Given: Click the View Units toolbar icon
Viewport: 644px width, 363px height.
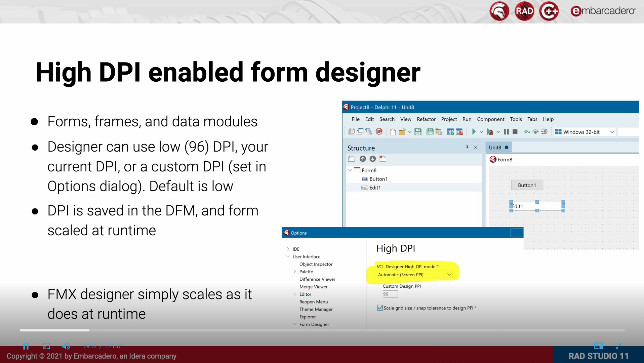Looking at the screenshot, I should [351, 131].
